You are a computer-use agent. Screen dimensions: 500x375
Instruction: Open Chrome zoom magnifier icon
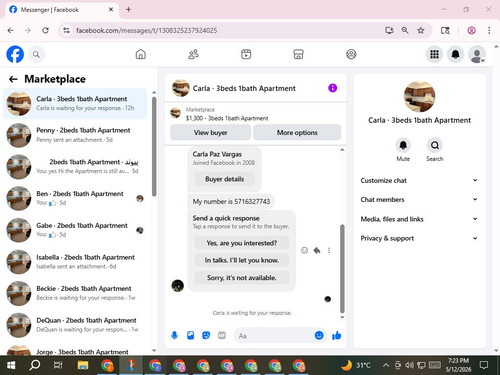pos(405,30)
